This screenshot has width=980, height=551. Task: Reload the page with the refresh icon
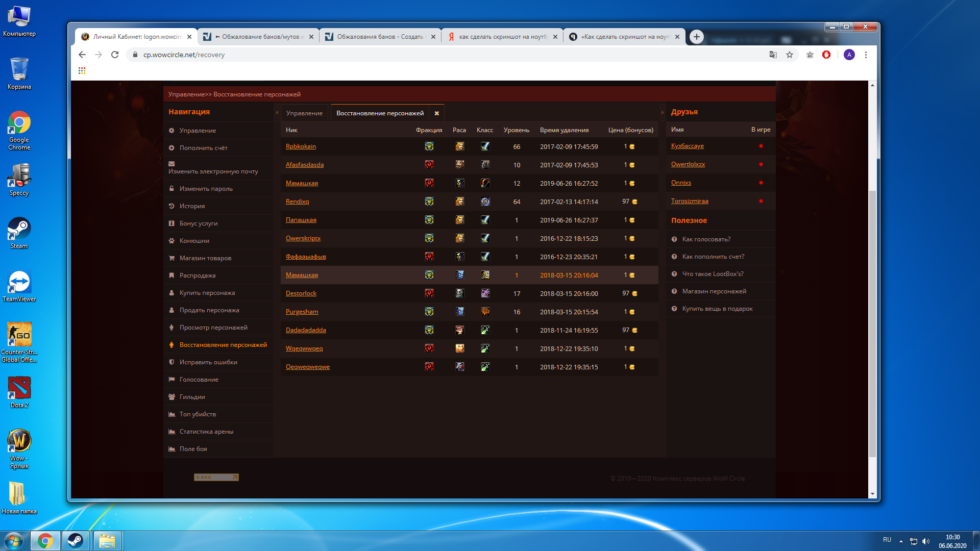pyautogui.click(x=115, y=55)
